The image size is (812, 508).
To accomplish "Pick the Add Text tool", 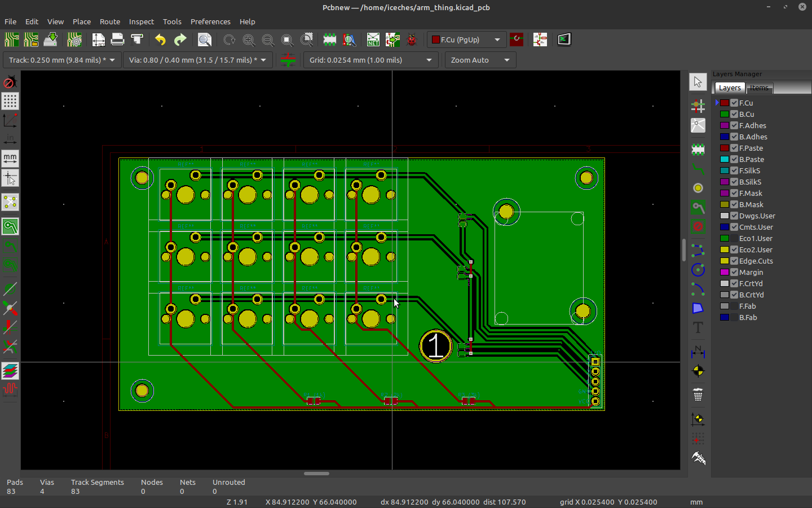I will click(x=698, y=327).
